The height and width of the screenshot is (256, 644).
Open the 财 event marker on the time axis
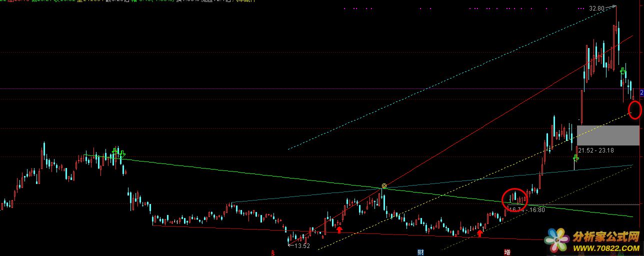(420, 252)
